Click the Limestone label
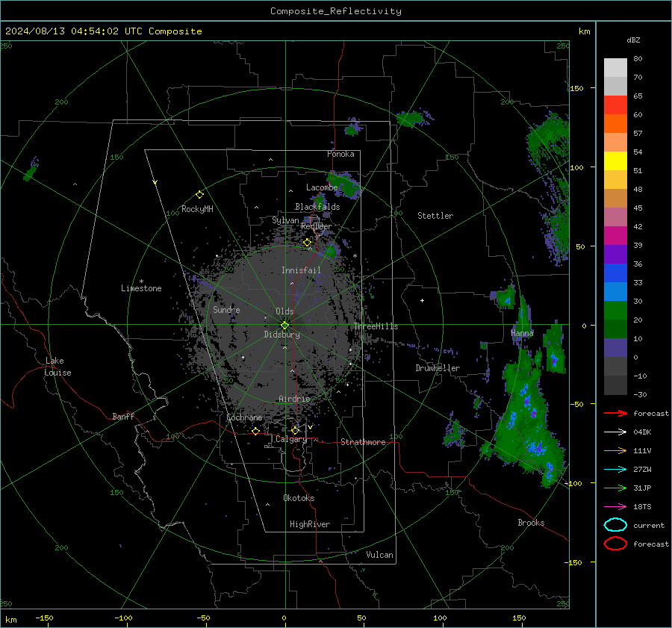Viewport: 672px width, 628px height. tap(141, 288)
